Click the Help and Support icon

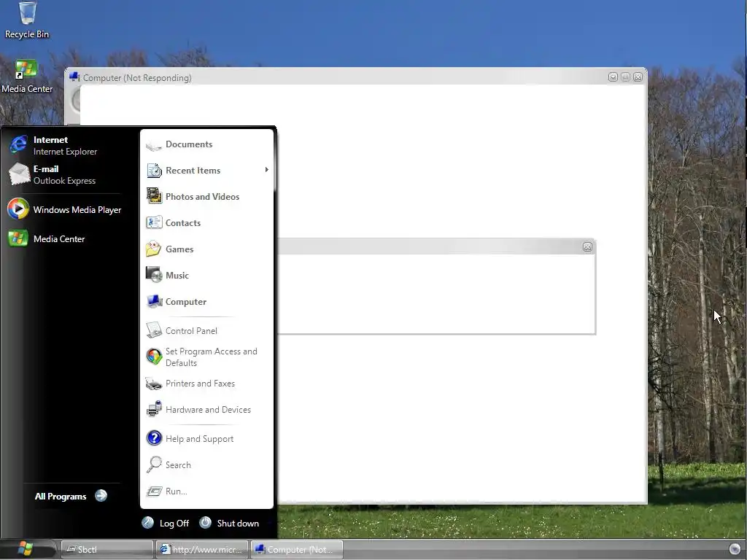pyautogui.click(x=154, y=437)
